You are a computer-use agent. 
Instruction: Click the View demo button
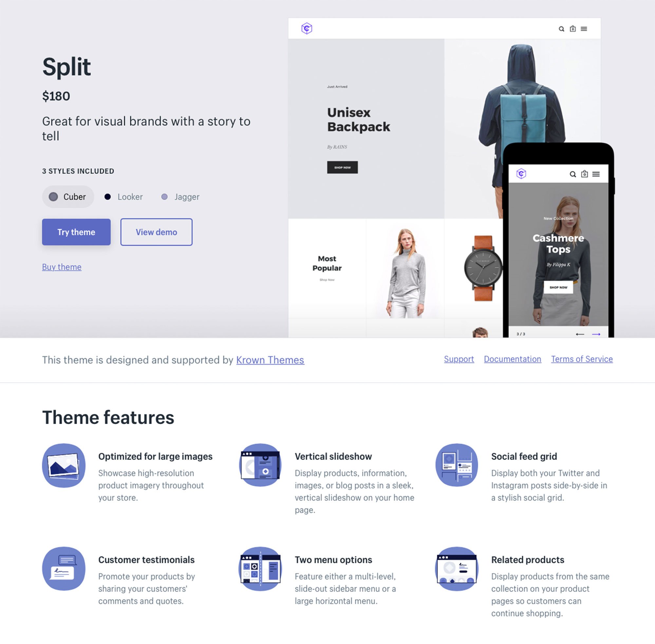[156, 232]
